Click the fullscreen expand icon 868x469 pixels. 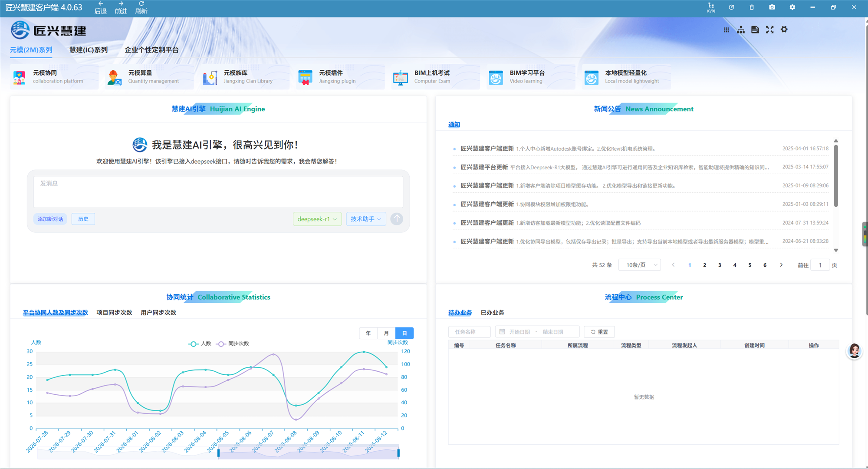tap(769, 30)
